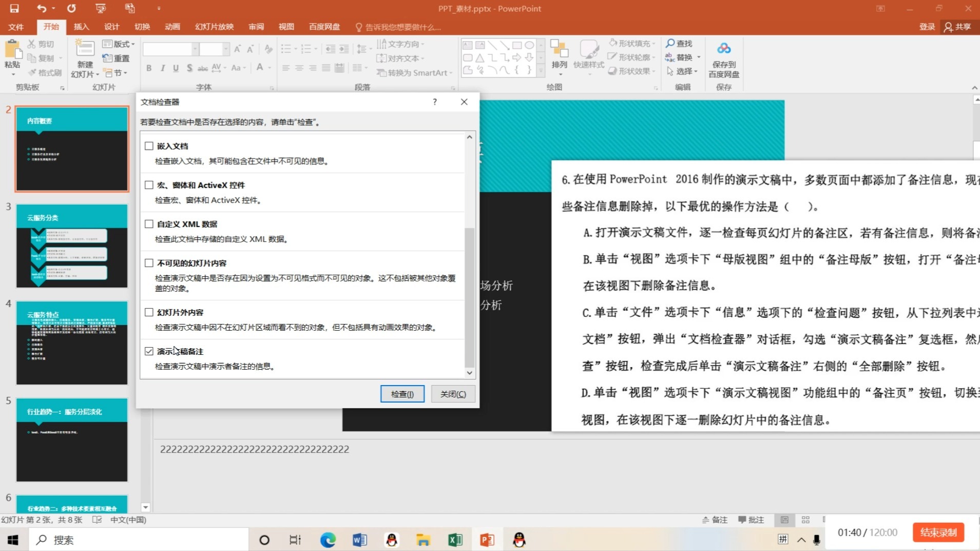This screenshot has width=980, height=551.
Task: Switch to the 视图 ribbon tab
Action: pyautogui.click(x=285, y=27)
